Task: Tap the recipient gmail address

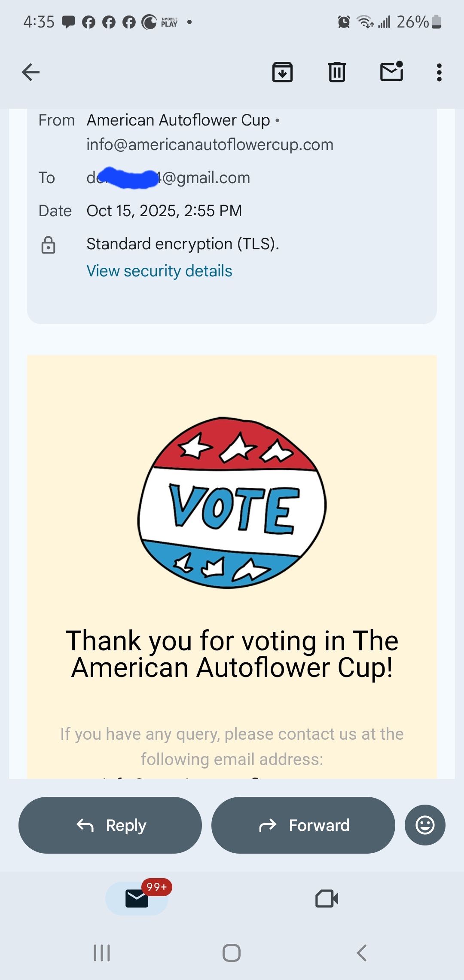Action: pyautogui.click(x=168, y=178)
